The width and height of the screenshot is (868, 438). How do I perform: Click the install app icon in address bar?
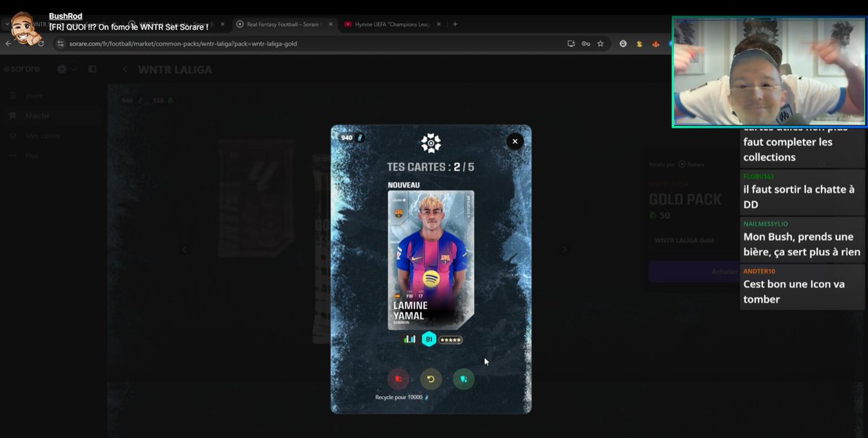tap(571, 43)
